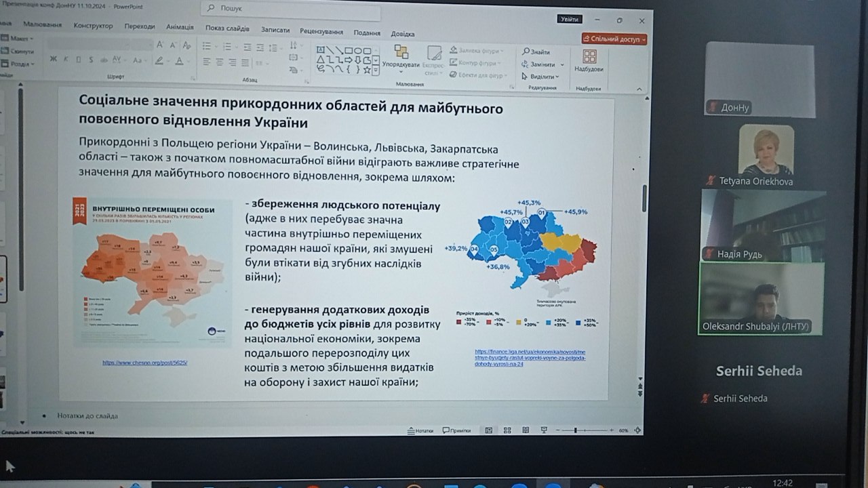
Task: Select Tetyana Oriekhova participant video tile
Action: (766, 156)
